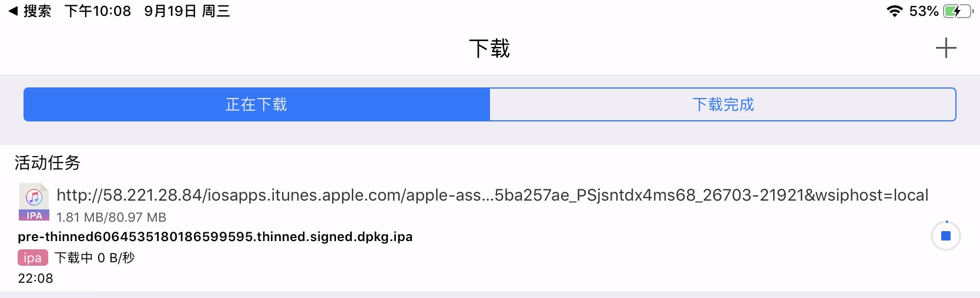Screen dimensions: 980x298
Task: Tap the 9月19日 周三 date
Action: coord(187,11)
